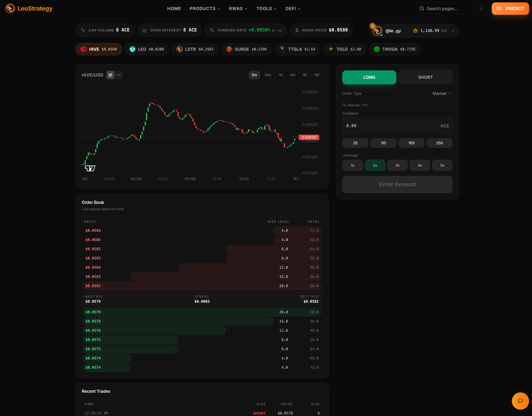Click the PREDICT button
This screenshot has width=532, height=416.
pos(510,9)
